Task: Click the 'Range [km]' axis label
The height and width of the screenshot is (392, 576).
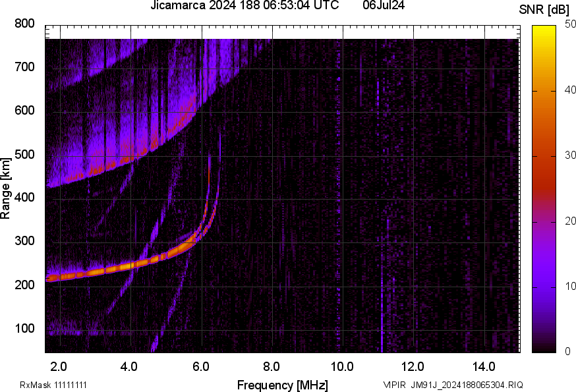Action: 5,188
